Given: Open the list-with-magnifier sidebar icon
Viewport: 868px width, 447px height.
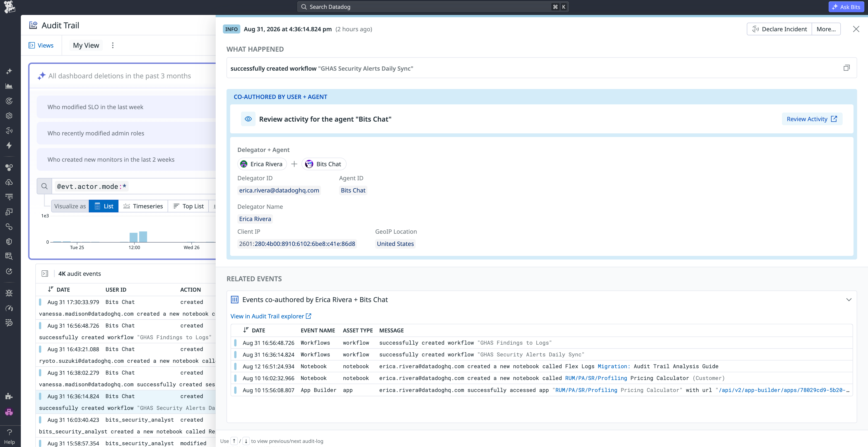Looking at the screenshot, I should 9,323.
